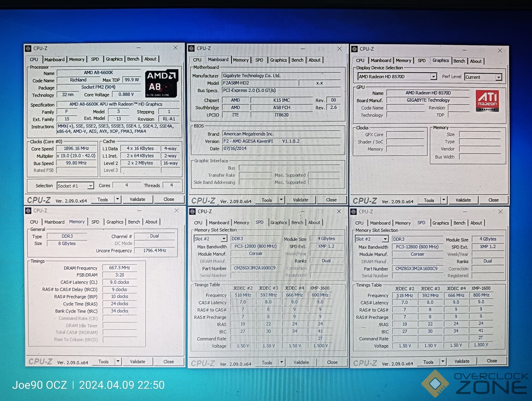The height and width of the screenshot is (401, 532).
Task: Click the Bus Speed 99.80 MHz value
Action: tap(76, 163)
